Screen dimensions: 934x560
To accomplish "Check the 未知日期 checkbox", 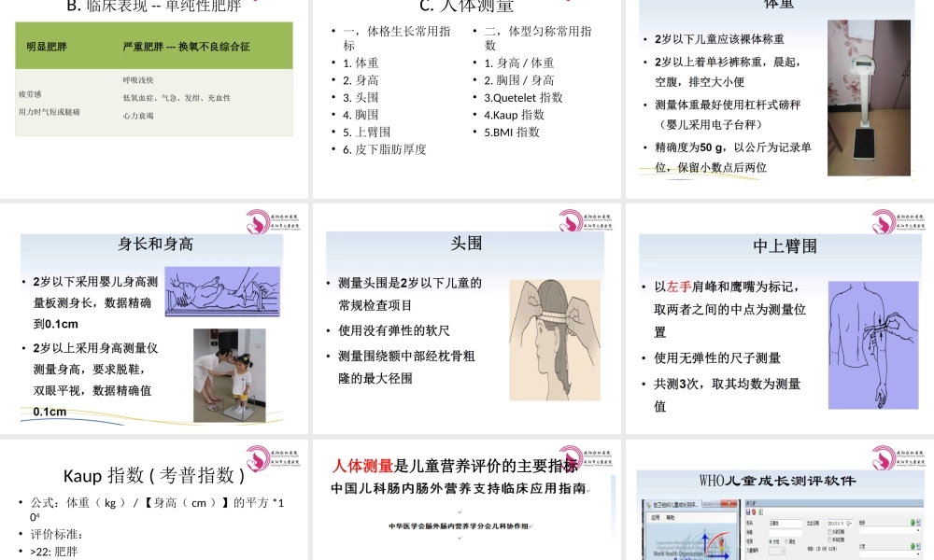I will click(828, 539).
